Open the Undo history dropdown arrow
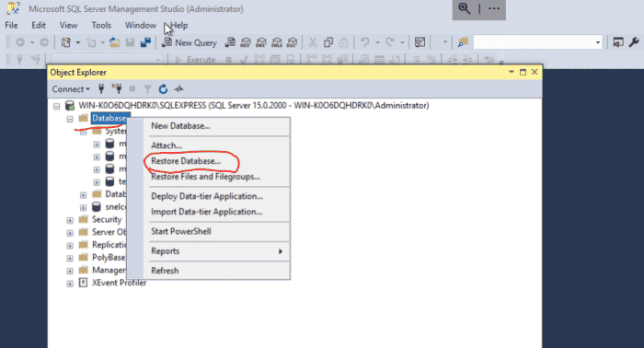 377,42
